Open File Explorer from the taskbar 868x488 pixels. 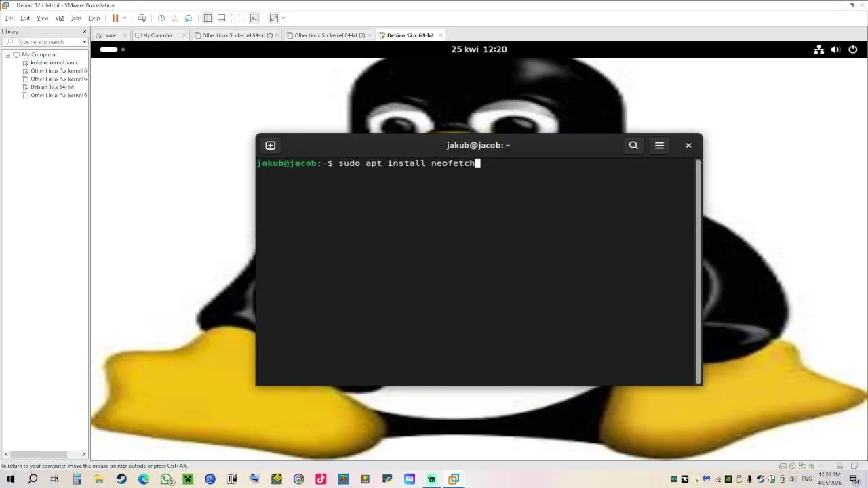pos(99,479)
